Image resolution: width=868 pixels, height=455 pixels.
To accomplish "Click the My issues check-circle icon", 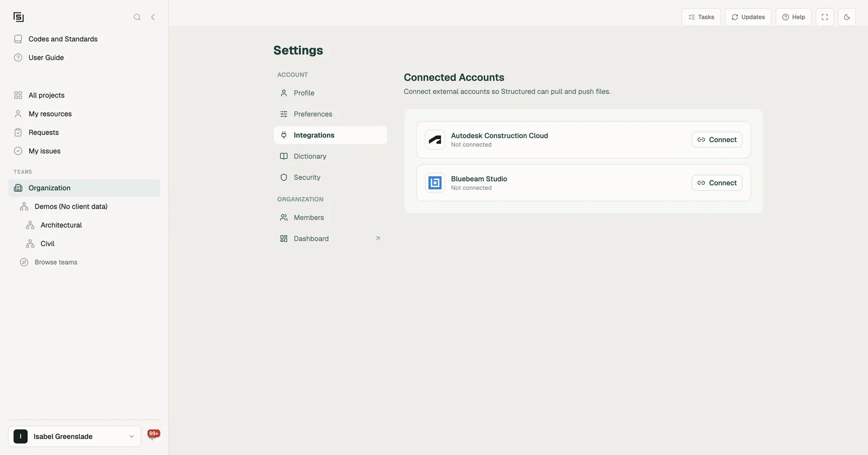I will [18, 151].
